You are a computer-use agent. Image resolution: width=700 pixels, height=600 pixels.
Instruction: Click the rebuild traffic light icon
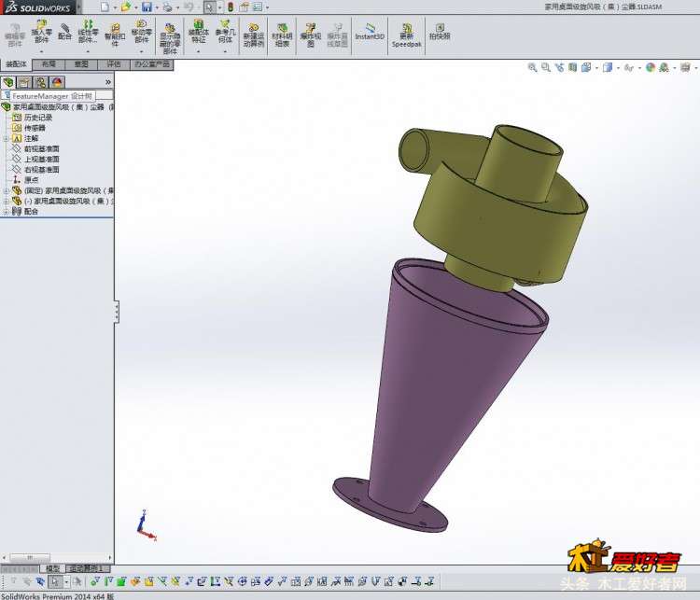point(231,7)
